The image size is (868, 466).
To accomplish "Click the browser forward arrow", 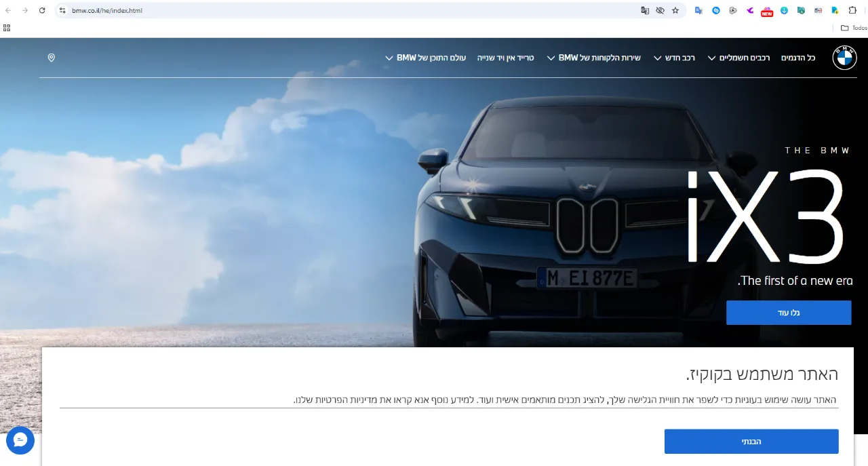I will point(25,10).
